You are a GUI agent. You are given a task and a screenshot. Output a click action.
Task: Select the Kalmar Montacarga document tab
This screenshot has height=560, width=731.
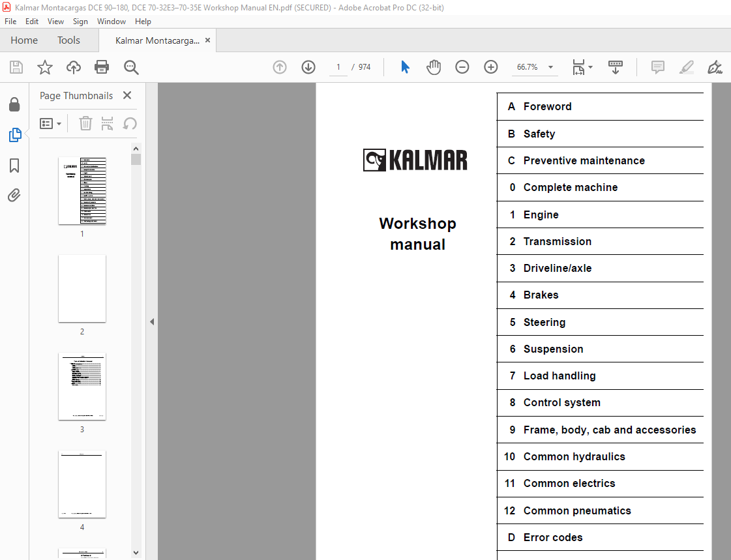[x=157, y=40]
